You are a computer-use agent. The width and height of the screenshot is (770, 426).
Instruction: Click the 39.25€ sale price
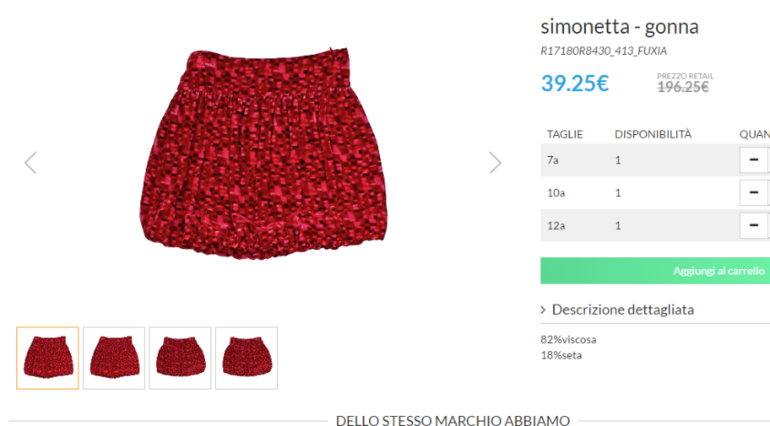tap(575, 83)
